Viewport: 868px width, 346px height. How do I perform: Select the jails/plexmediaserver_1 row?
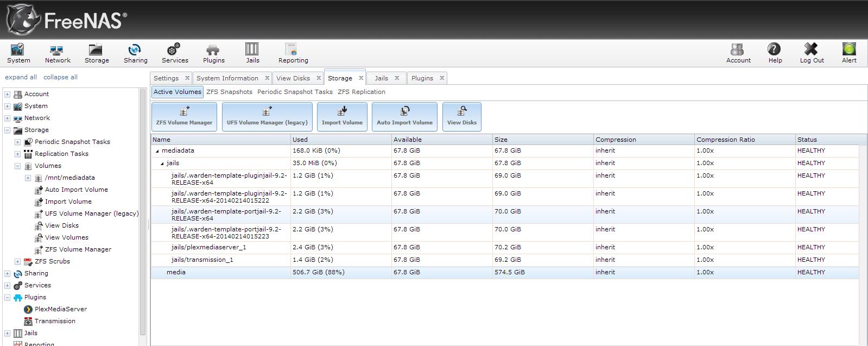[x=505, y=248]
